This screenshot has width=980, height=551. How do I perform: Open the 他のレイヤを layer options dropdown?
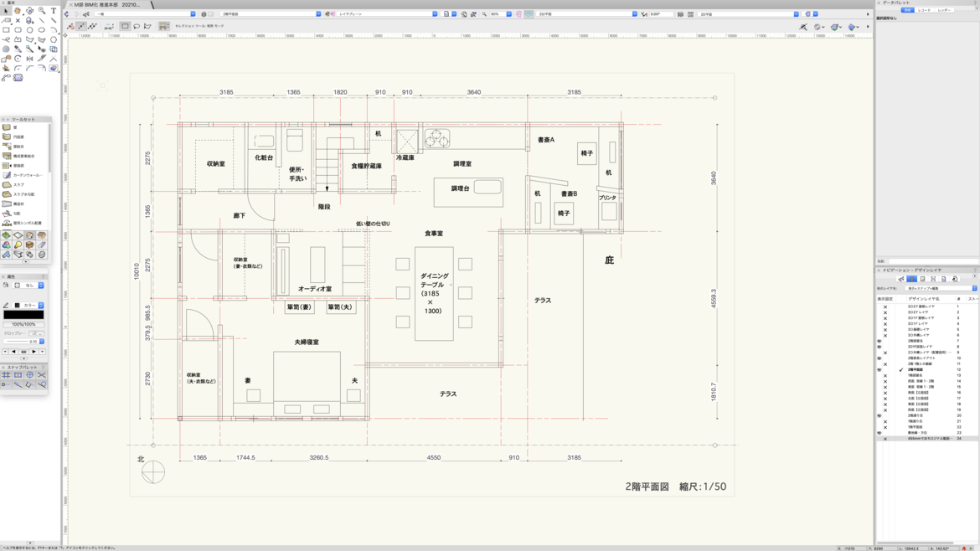[941, 288]
